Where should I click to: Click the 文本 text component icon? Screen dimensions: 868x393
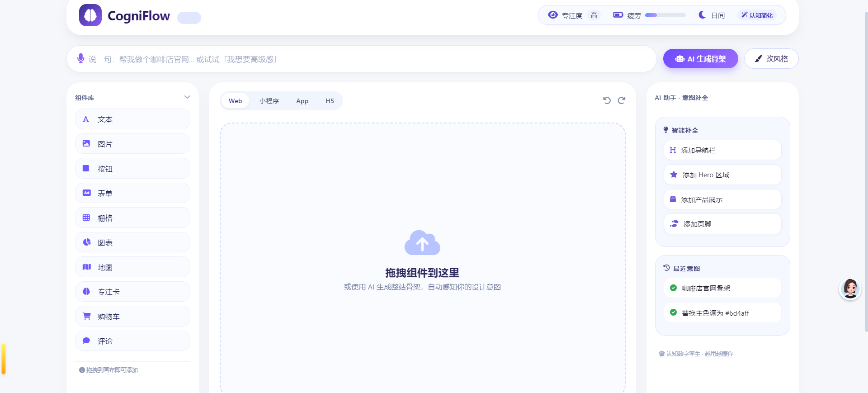[x=86, y=119]
